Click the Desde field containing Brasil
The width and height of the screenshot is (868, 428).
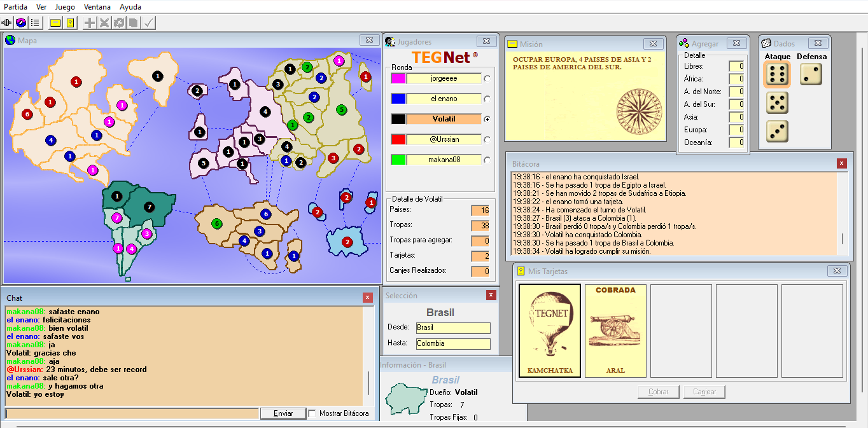point(453,328)
